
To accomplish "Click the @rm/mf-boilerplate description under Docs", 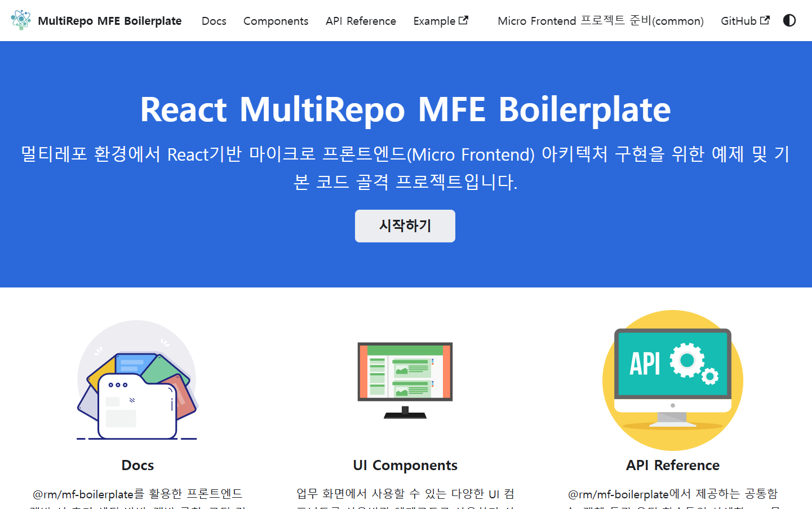I will point(137,494).
